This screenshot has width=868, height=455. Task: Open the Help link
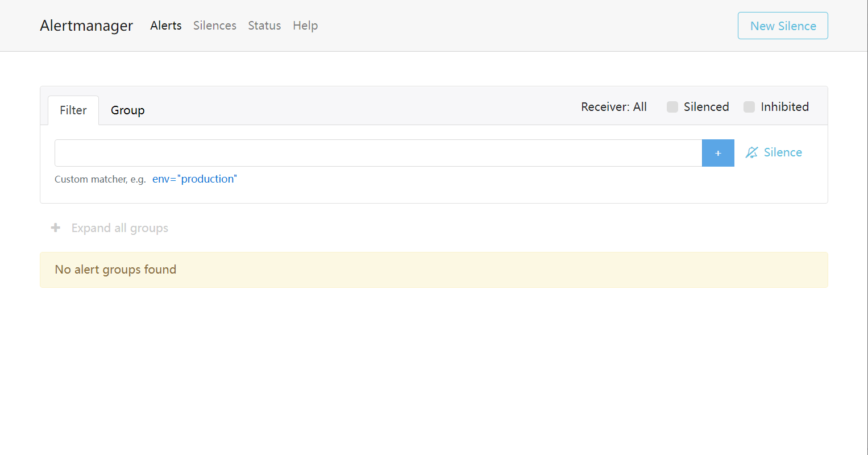coord(305,26)
